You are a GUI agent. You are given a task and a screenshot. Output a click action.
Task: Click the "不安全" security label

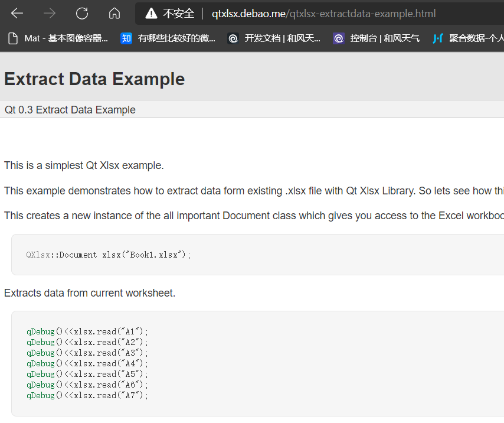(178, 14)
